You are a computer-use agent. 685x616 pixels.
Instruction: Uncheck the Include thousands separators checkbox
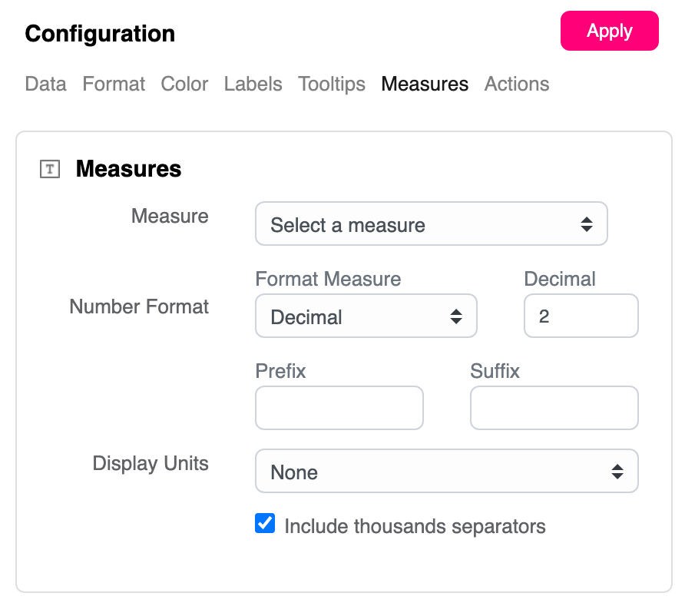pos(265,525)
